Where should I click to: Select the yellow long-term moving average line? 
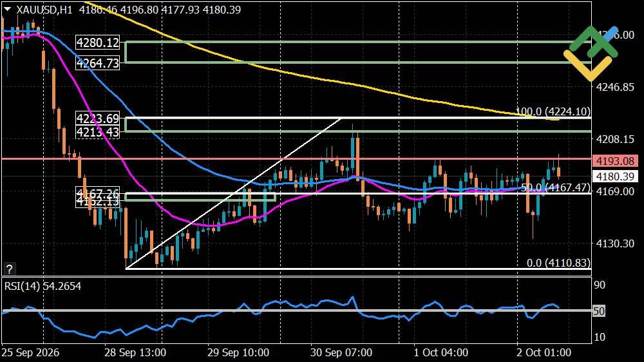(312, 77)
